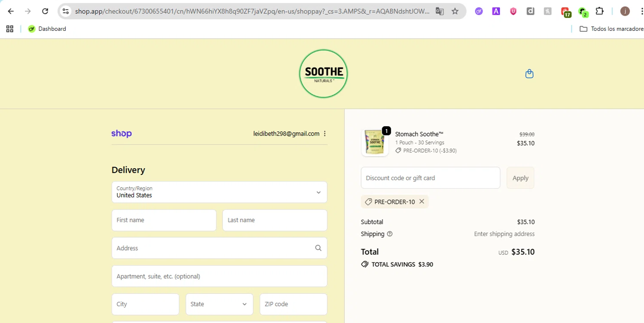Click the Shipping help question icon
Screen dimensions: 644x323
click(x=390, y=234)
